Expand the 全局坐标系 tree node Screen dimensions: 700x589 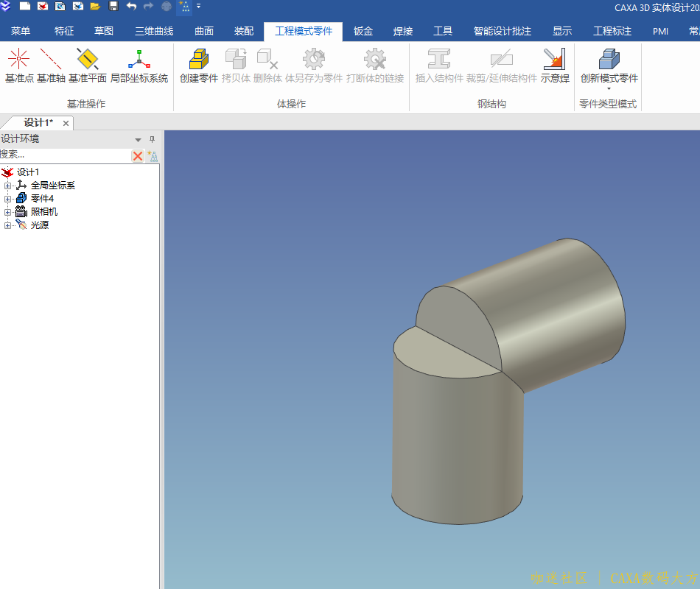(7, 186)
